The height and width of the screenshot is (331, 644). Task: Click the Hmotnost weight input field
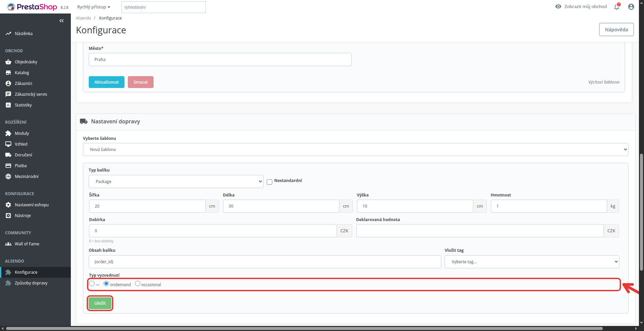pos(549,206)
